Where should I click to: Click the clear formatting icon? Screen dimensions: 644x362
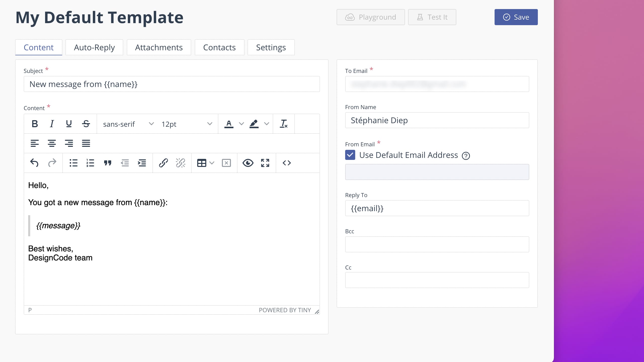pos(284,124)
